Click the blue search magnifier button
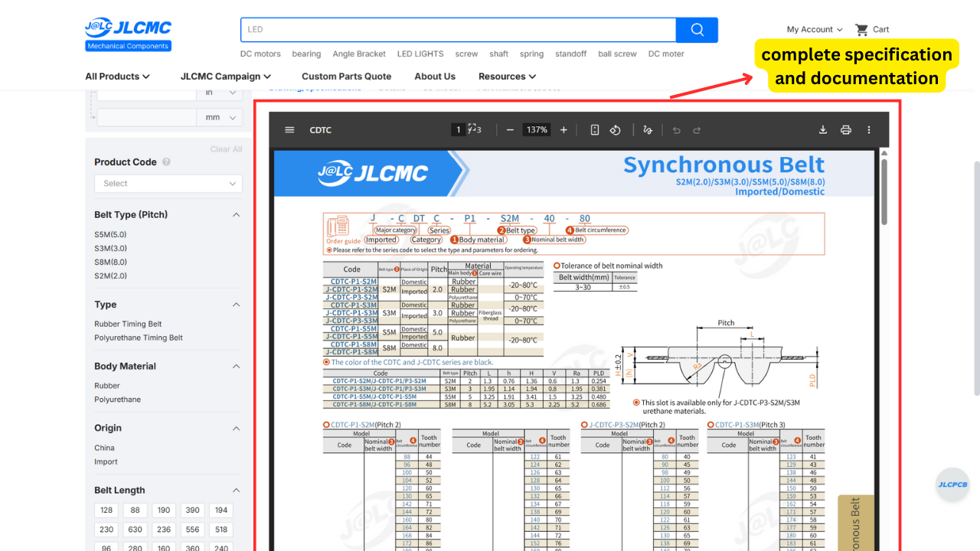The height and width of the screenshot is (551, 980). click(697, 30)
